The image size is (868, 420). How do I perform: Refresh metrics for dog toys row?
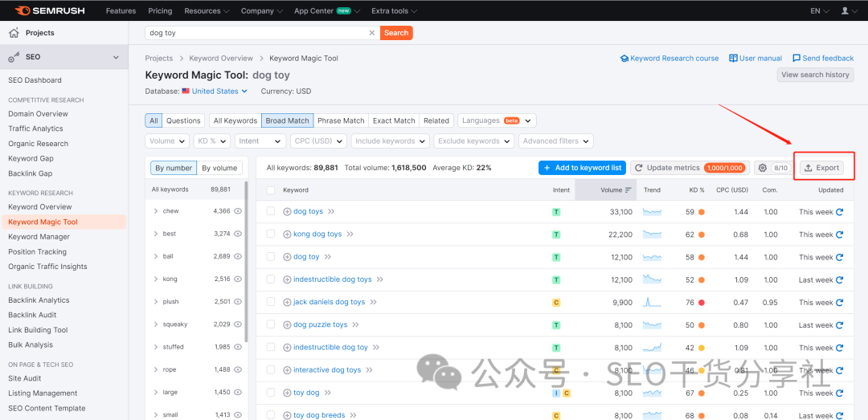[839, 212]
